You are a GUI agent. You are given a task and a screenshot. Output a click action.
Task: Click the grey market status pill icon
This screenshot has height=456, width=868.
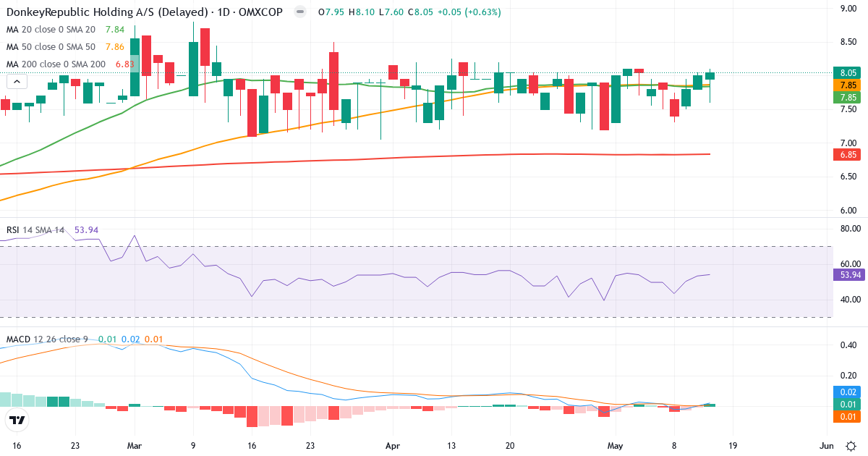click(x=301, y=12)
